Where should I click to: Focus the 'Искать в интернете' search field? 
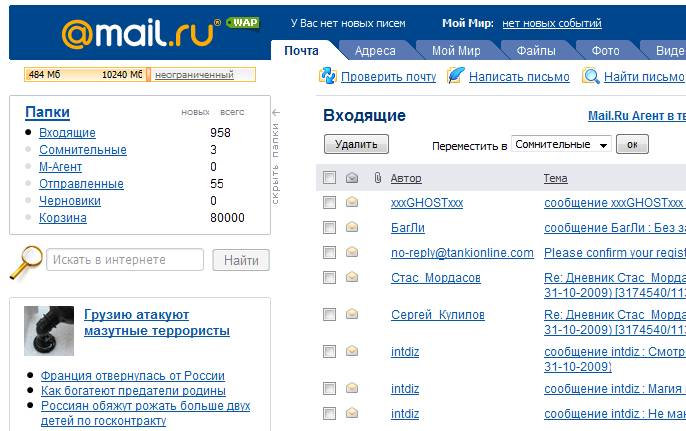coord(125,260)
